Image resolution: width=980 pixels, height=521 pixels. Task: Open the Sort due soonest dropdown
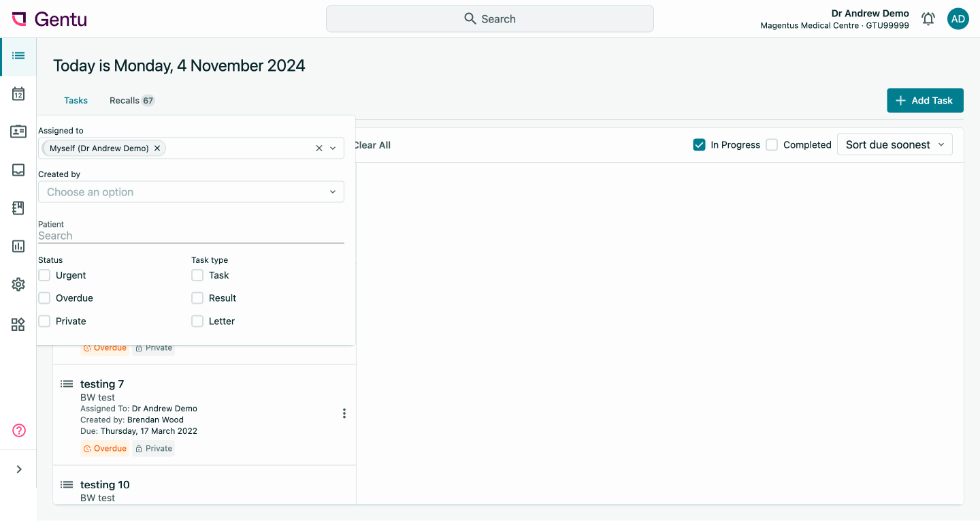click(x=894, y=144)
